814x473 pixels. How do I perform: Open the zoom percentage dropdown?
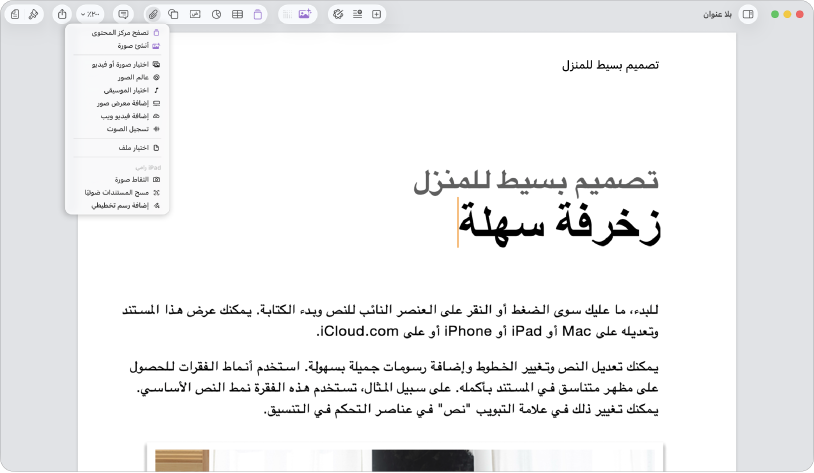(90, 15)
